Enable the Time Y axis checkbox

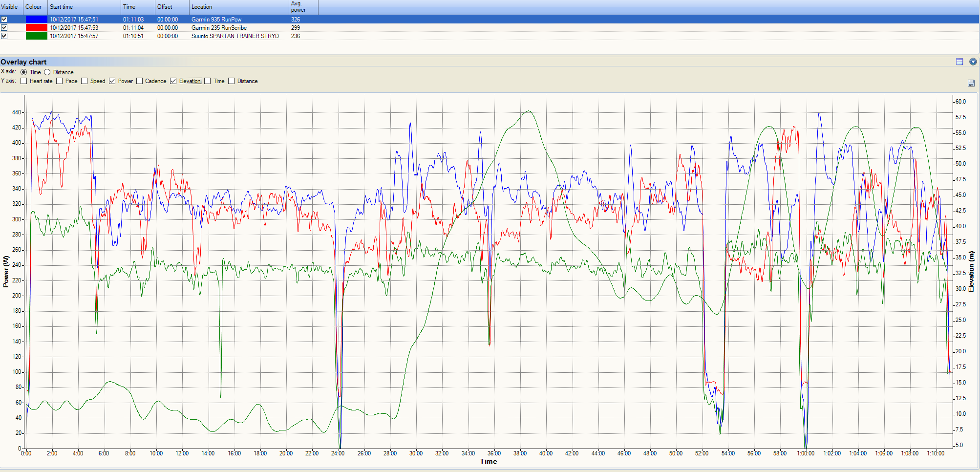[x=208, y=81]
